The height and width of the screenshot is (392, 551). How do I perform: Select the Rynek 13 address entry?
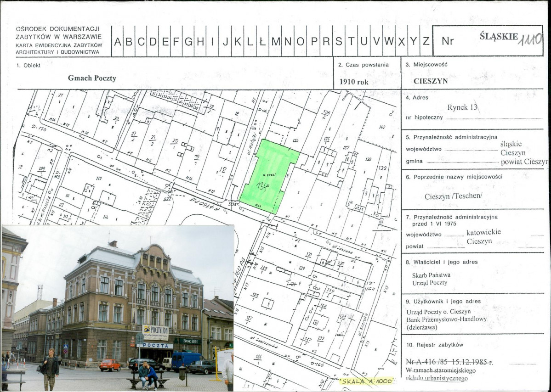(x=463, y=108)
